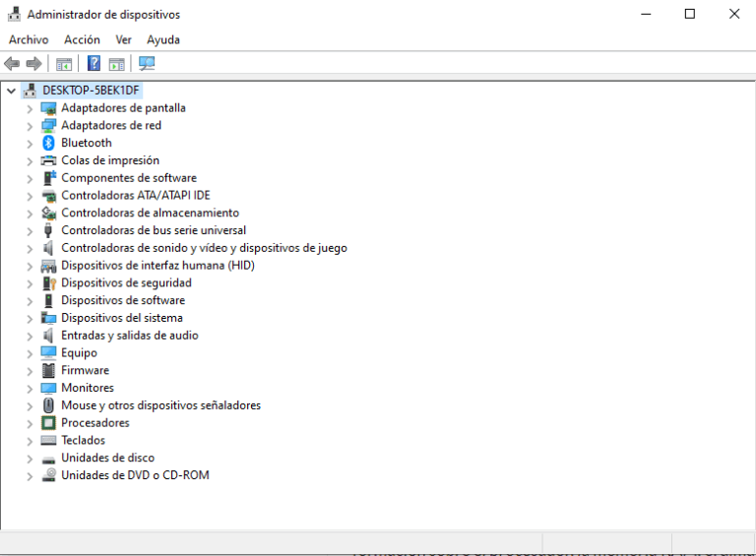Click the disc icon of Unidades de DVD
This screenshot has height=556, width=756.
pos(48,475)
